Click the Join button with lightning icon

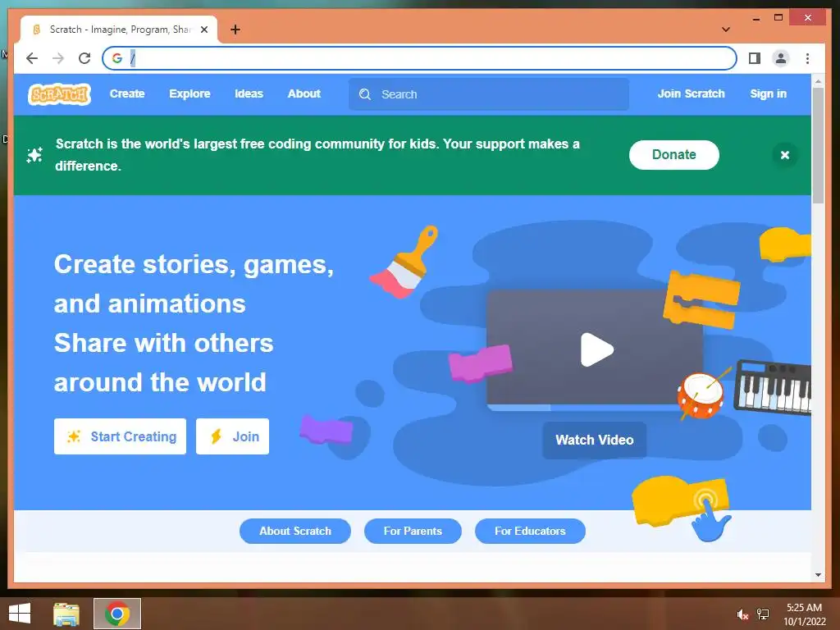pyautogui.click(x=232, y=436)
